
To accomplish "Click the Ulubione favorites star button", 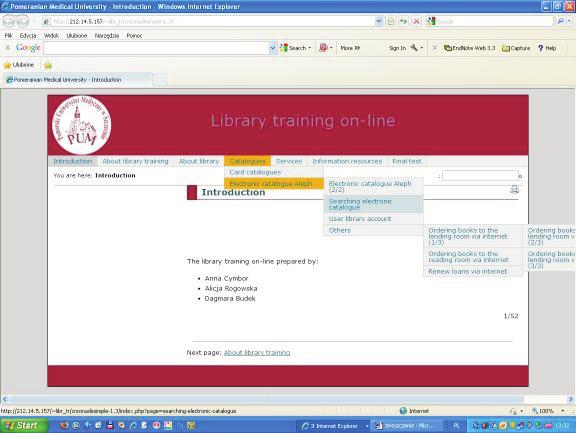I will 19,65.
